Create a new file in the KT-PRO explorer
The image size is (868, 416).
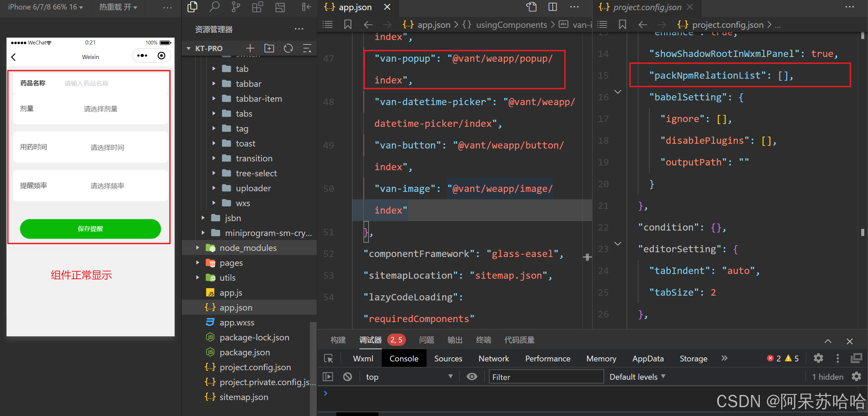[250, 48]
